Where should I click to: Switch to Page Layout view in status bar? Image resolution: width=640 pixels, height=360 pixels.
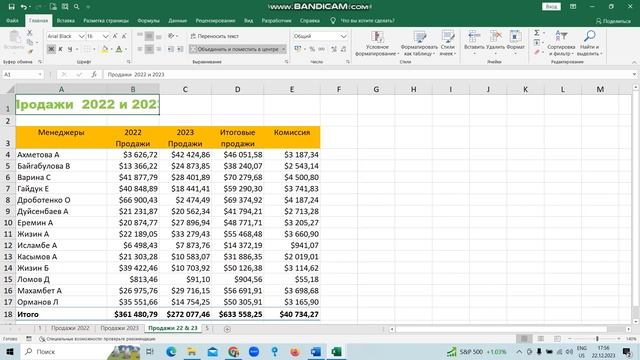pyautogui.click(x=541, y=339)
